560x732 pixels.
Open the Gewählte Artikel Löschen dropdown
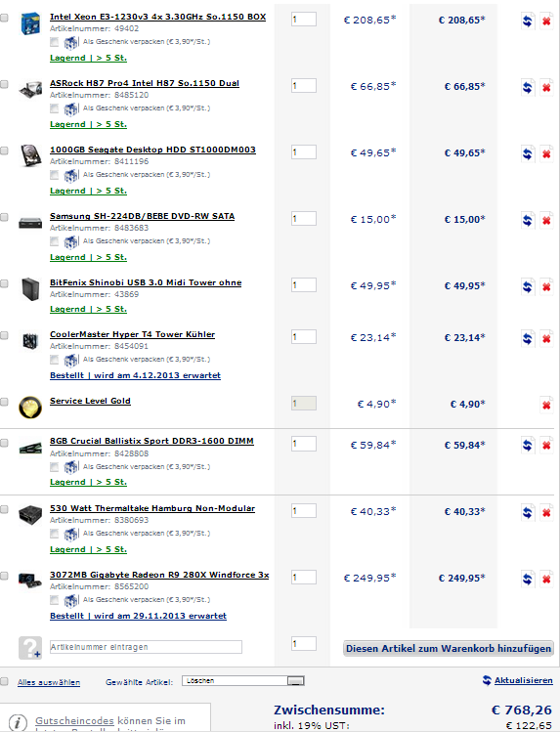(243, 680)
